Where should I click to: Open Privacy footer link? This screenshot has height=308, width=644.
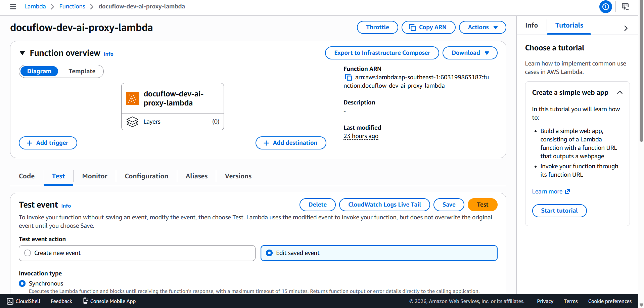click(545, 301)
